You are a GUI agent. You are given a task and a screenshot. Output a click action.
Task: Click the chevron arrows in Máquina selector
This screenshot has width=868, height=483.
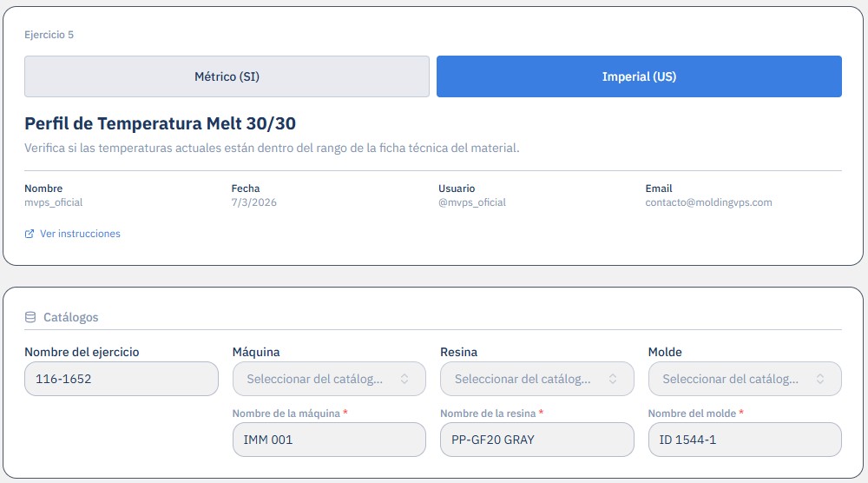coord(404,379)
